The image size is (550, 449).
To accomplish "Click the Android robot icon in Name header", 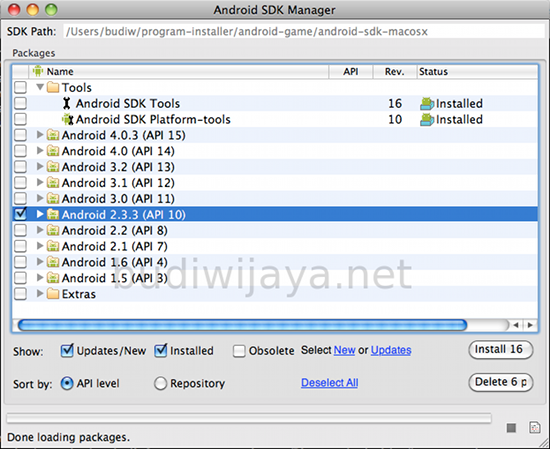I will [38, 71].
